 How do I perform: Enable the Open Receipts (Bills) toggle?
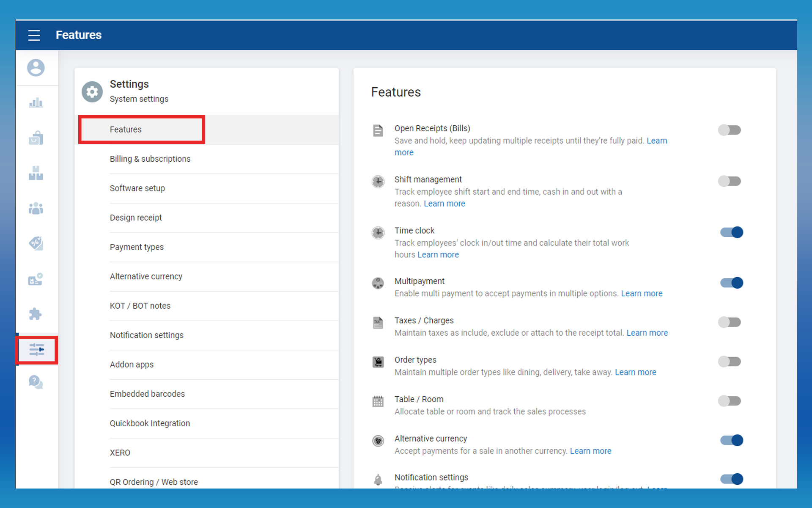click(730, 130)
